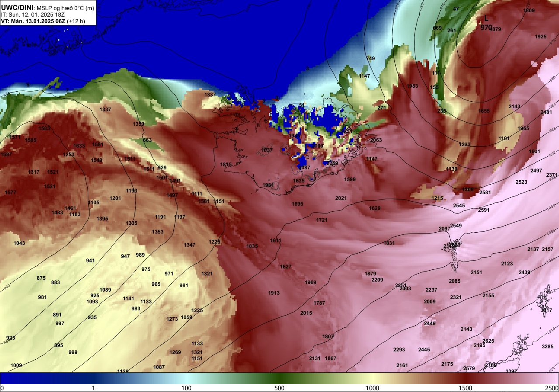The width and height of the screenshot is (559, 392).
Task: Select the initial time line 'IT: Sun. 12. 01. 2025 18Z'
Action: click(33, 14)
